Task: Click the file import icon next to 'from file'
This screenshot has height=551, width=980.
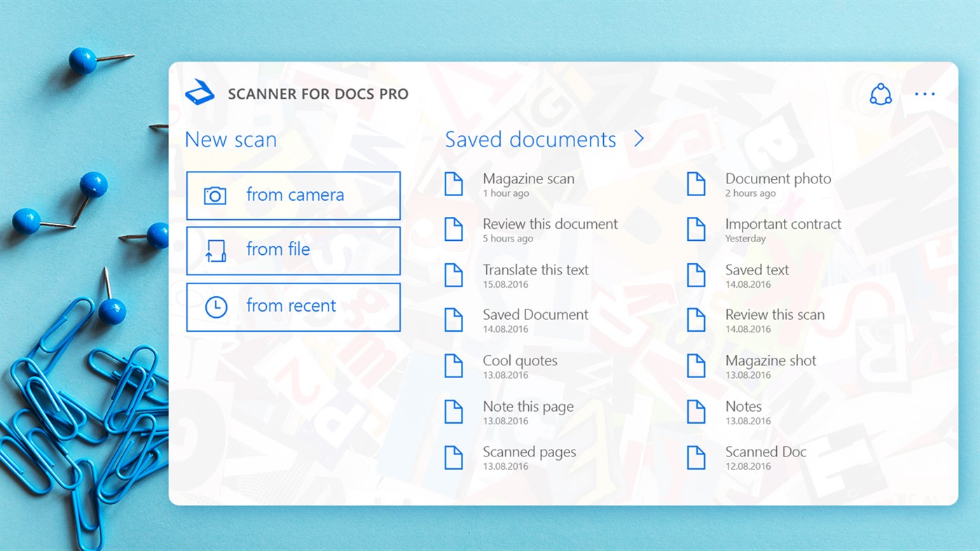Action: [216, 250]
